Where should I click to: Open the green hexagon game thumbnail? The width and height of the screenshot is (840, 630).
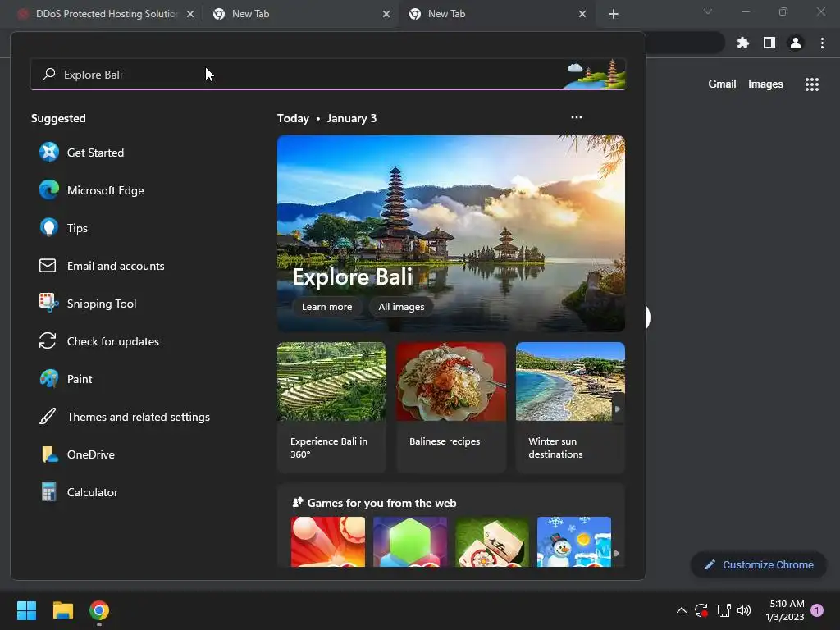pyautogui.click(x=410, y=541)
